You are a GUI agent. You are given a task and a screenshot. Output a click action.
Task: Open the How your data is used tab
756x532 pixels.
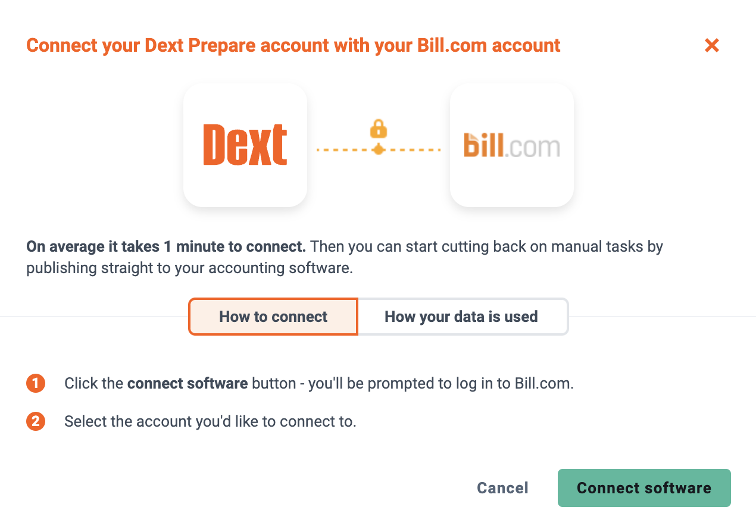click(461, 317)
